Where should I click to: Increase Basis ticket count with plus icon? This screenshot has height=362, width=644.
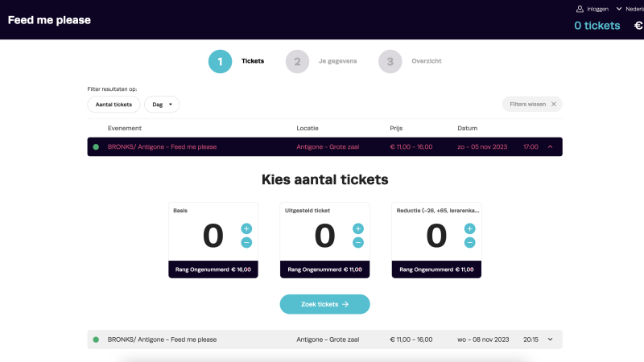pos(246,228)
